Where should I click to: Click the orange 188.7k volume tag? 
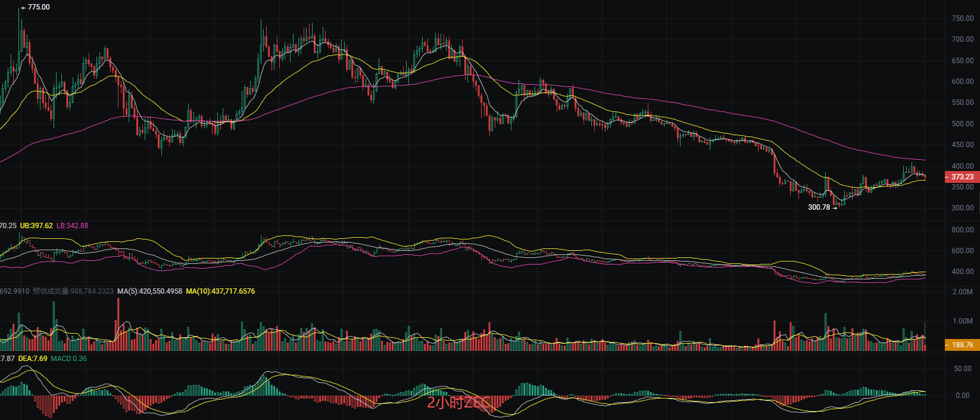[962, 345]
